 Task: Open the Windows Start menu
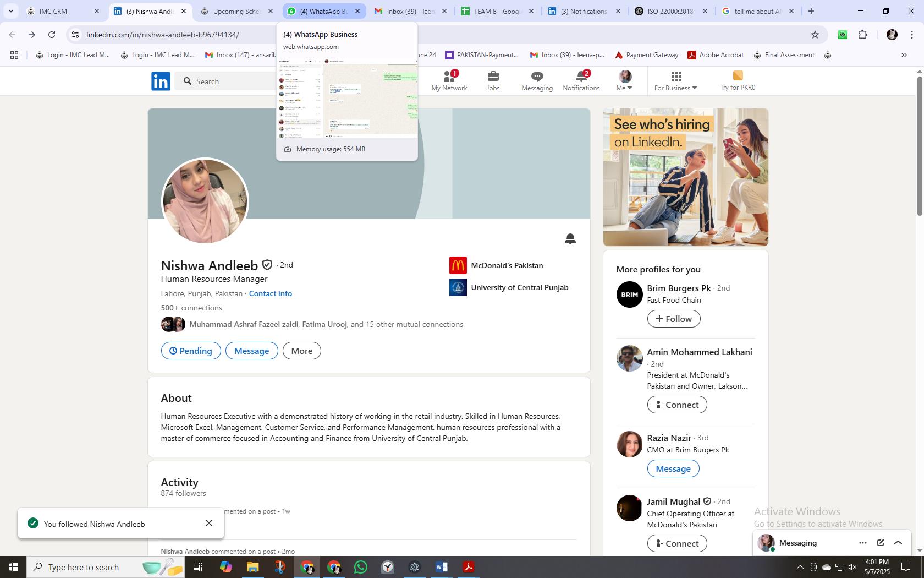pos(13,567)
